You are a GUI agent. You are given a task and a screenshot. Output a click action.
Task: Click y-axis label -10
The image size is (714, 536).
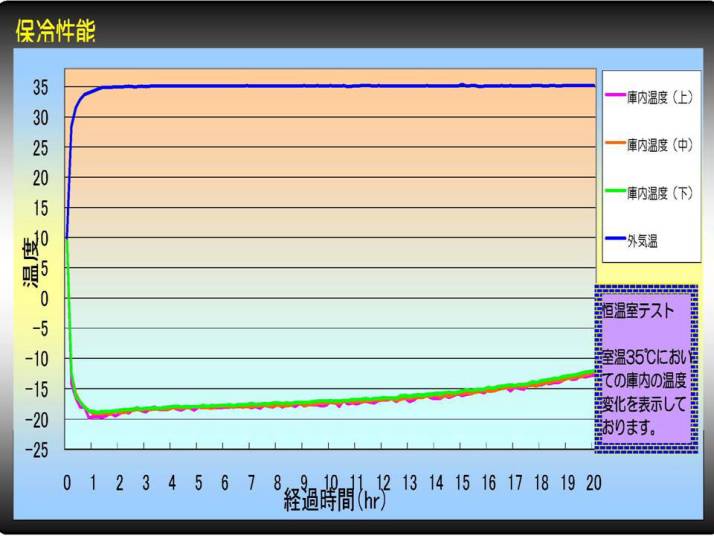click(x=36, y=359)
